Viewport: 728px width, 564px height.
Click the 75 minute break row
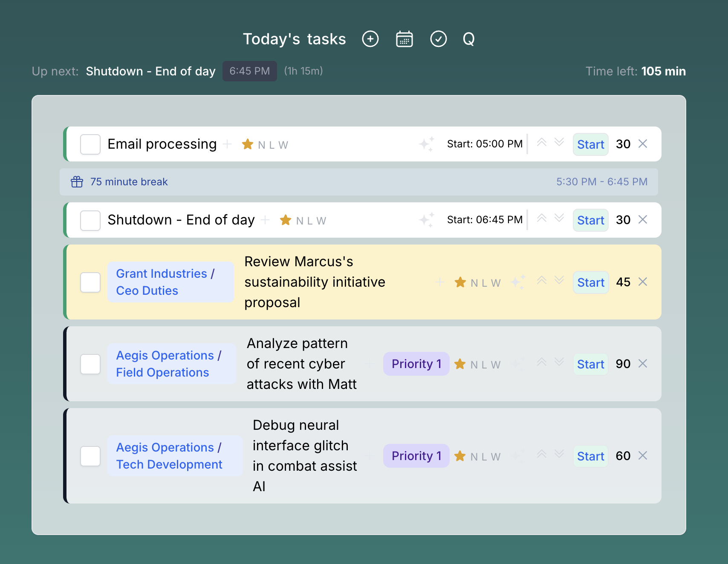pos(359,182)
